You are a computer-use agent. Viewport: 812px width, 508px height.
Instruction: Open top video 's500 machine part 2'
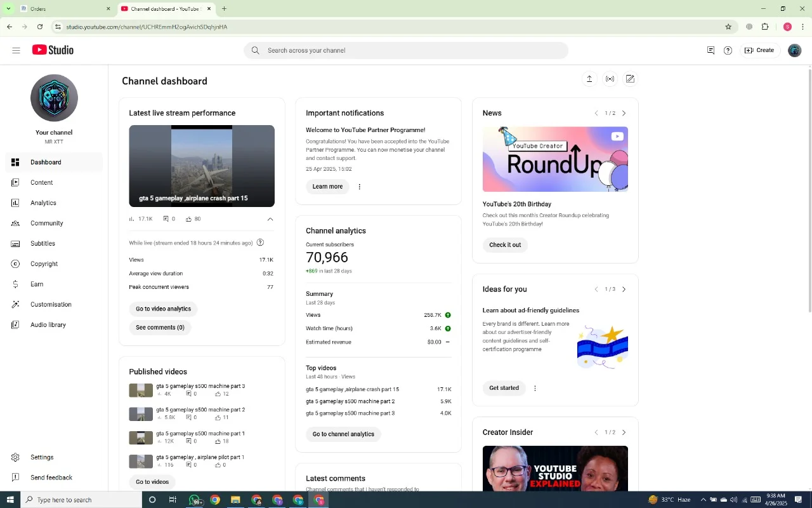(350, 401)
